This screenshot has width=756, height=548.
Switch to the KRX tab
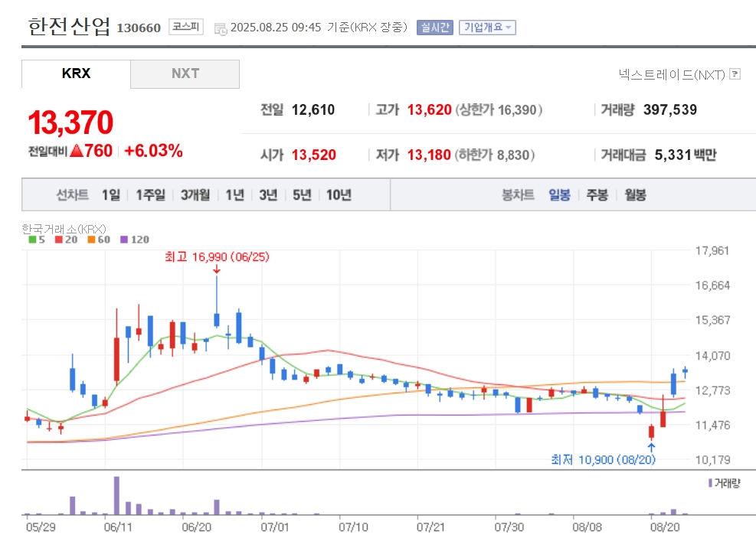tap(76, 73)
